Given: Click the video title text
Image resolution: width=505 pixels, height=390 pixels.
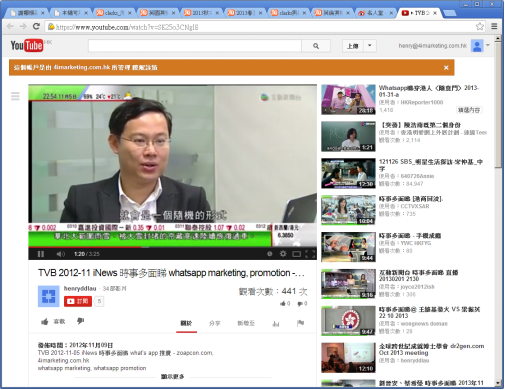Looking at the screenshot, I should coord(171,273).
